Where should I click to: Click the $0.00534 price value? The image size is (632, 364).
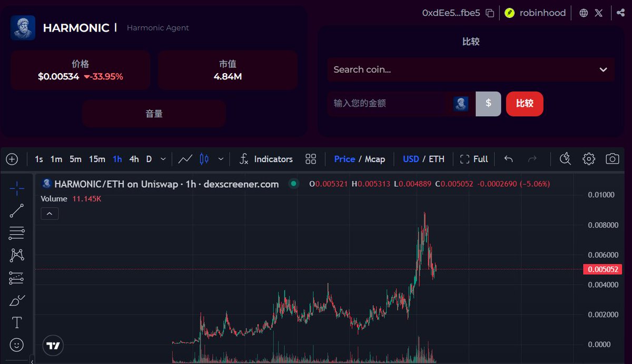(x=58, y=77)
